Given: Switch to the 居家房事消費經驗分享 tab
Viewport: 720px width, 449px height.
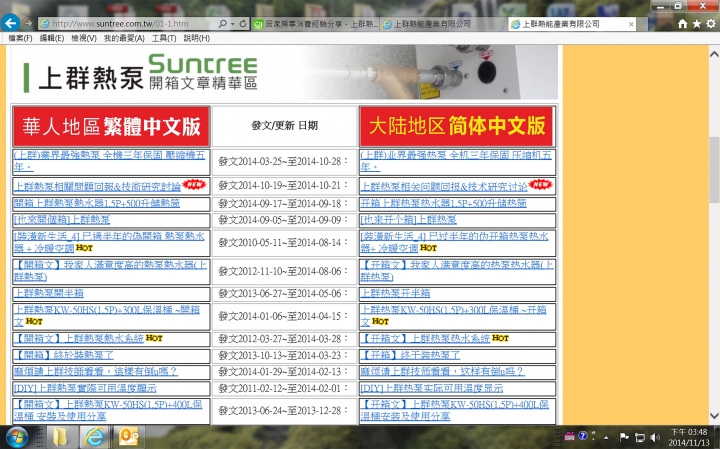Looking at the screenshot, I should [316, 24].
